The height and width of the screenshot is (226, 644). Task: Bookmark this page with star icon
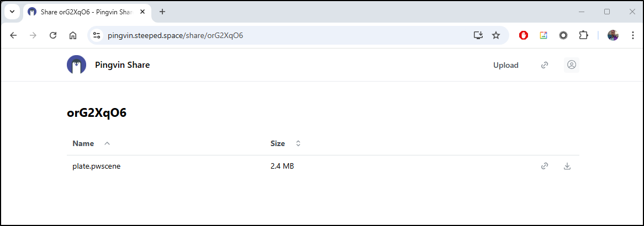tap(496, 35)
